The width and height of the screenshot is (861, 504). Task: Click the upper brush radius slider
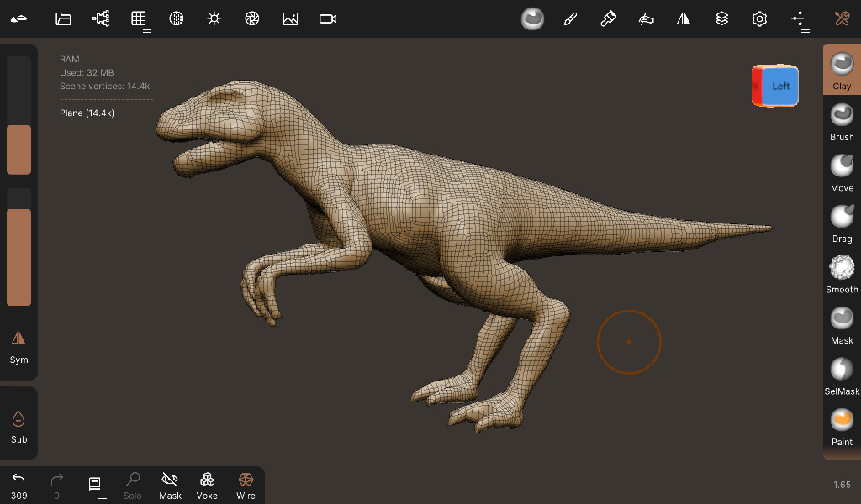18,115
